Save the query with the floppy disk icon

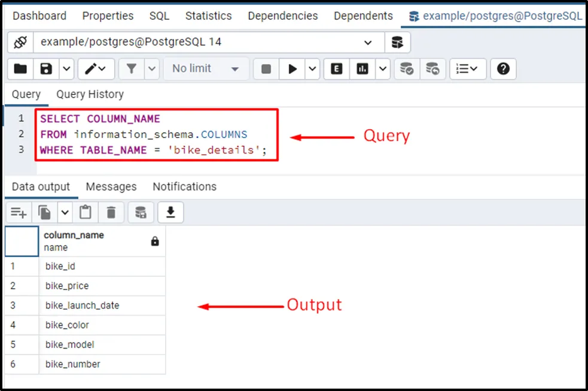(x=46, y=69)
